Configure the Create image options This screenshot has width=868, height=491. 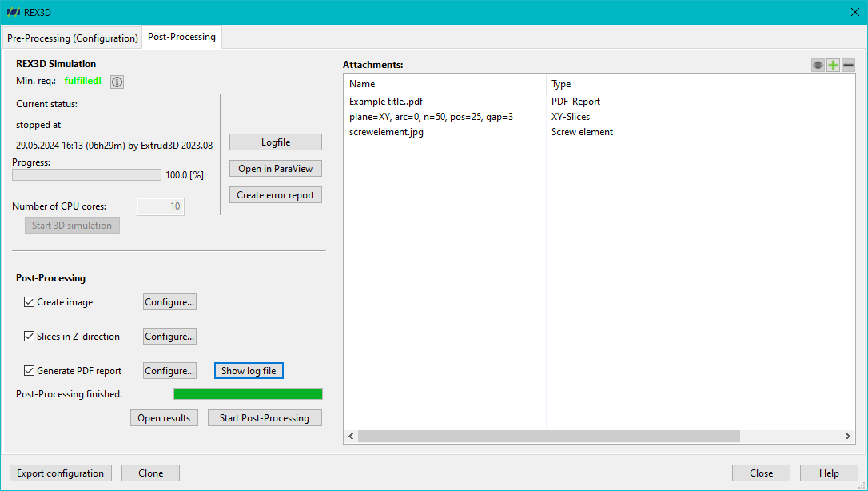coord(169,302)
